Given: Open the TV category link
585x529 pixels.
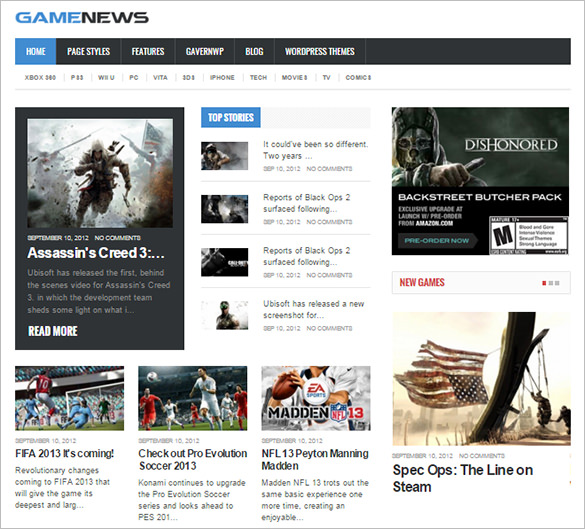Looking at the screenshot, I should [x=326, y=78].
